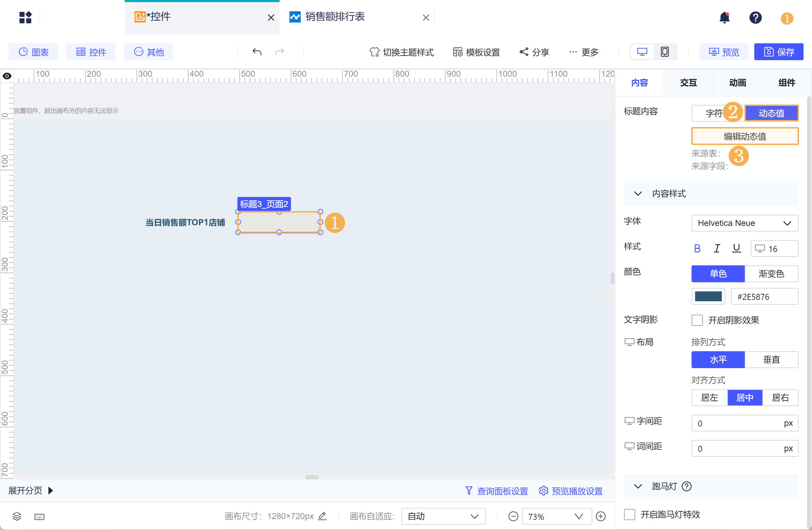Switch color mode to 渐变色 gradient
The image size is (812, 530).
(772, 274)
